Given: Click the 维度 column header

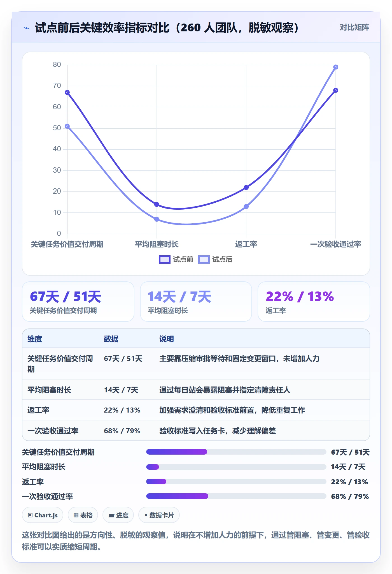Looking at the screenshot, I should point(35,339).
